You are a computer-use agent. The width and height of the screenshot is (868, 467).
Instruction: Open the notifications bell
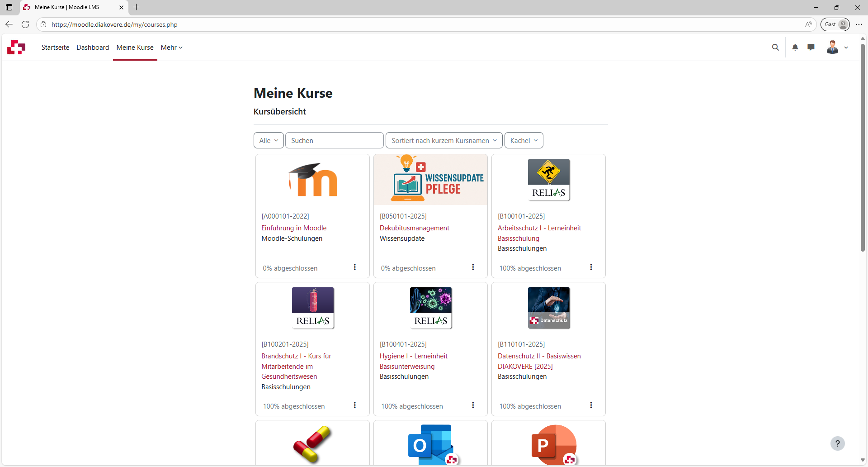(795, 47)
